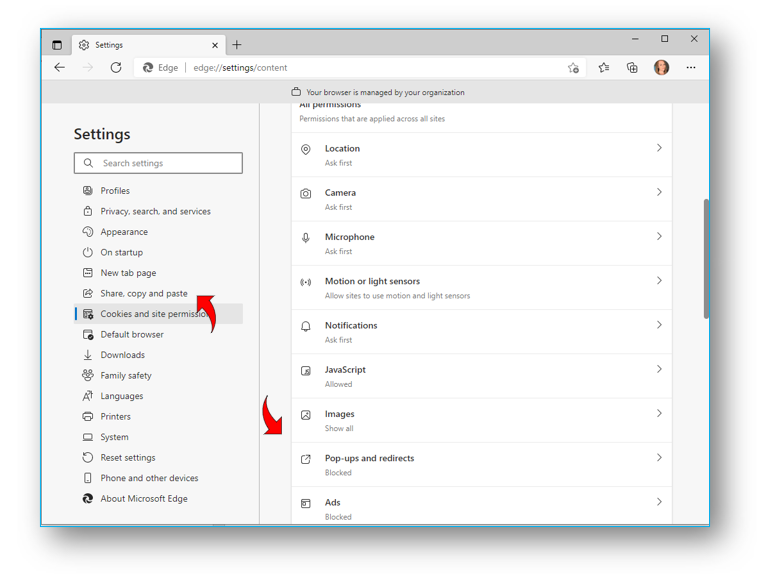The width and height of the screenshot is (777, 584).
Task: Open Profiles settings
Action: tap(158, 191)
